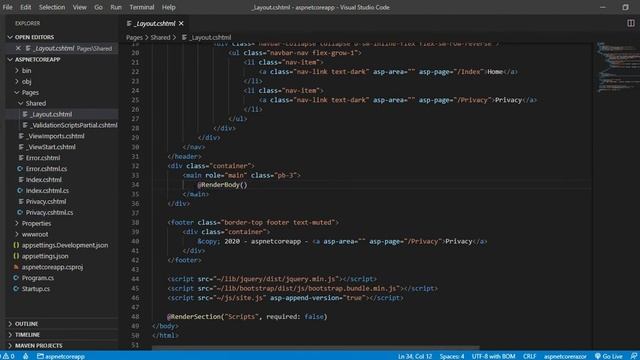Collapse the Shared folder
Viewport: 640px width, 360px height.
click(x=36, y=103)
